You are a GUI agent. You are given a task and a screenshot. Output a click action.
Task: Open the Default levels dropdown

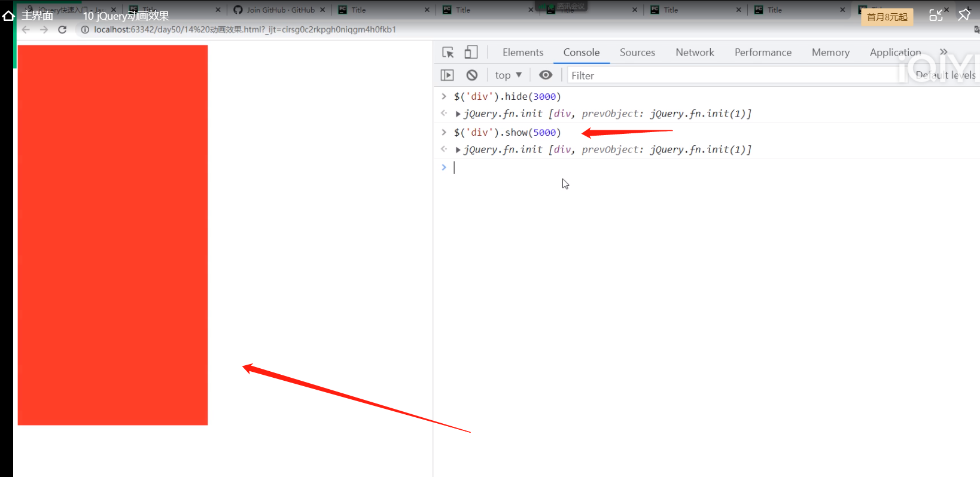click(x=946, y=75)
